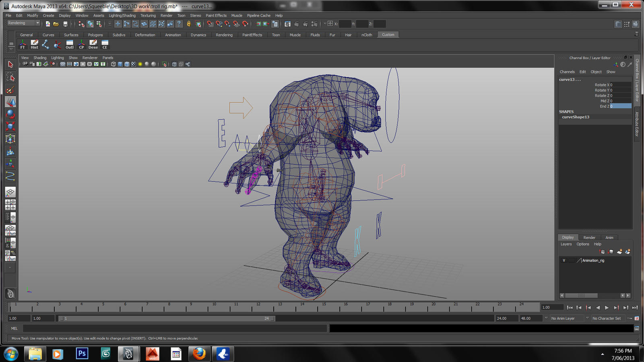Viewport: 644px width, 362px height.
Task: Click frame 12 on the timeline
Action: coord(258,306)
